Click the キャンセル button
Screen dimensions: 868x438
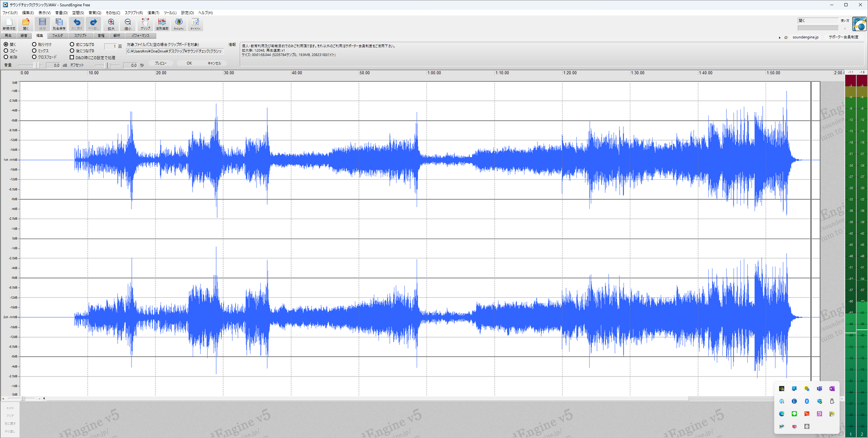(214, 63)
